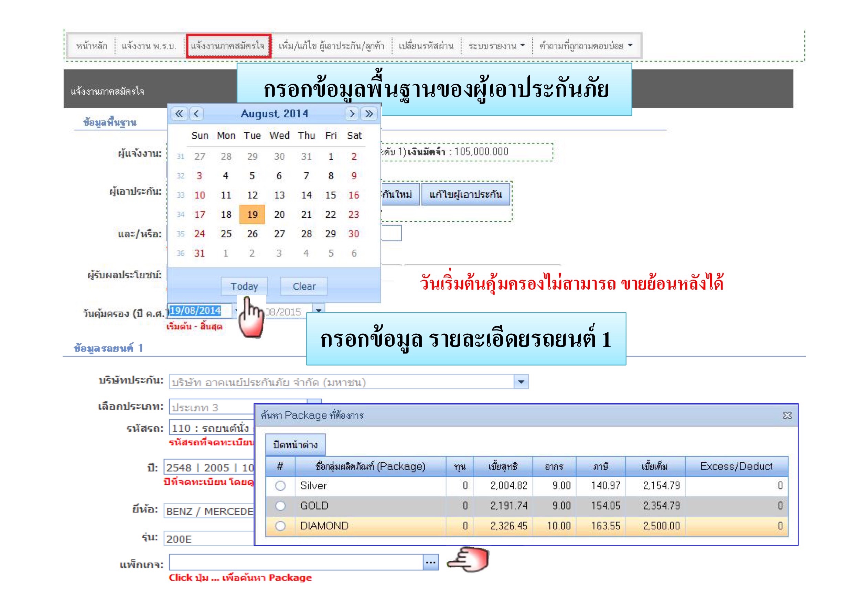Select date 19 in calendar
The height and width of the screenshot is (614, 868).
(x=252, y=215)
